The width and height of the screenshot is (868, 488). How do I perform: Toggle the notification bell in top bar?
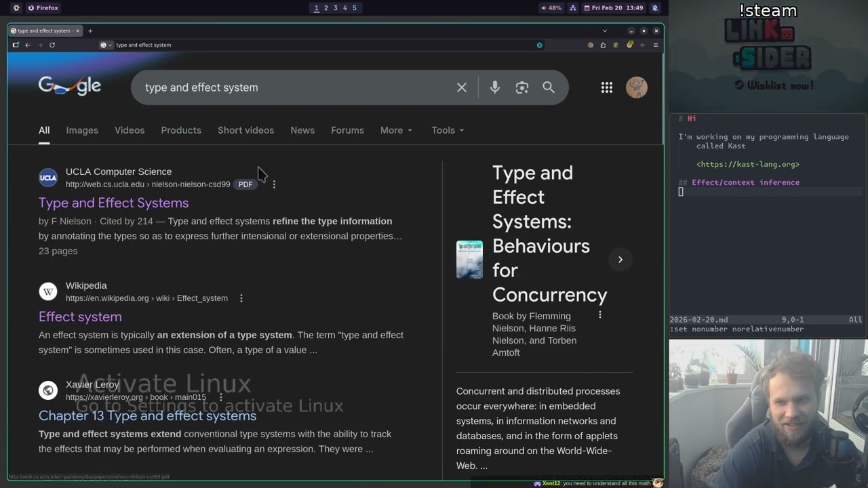655,8
